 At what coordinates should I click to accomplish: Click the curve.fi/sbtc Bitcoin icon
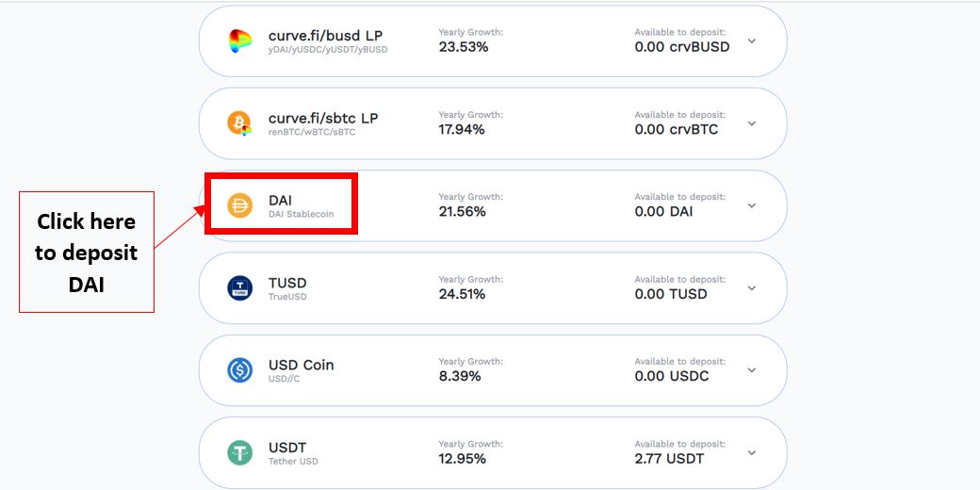click(x=239, y=123)
